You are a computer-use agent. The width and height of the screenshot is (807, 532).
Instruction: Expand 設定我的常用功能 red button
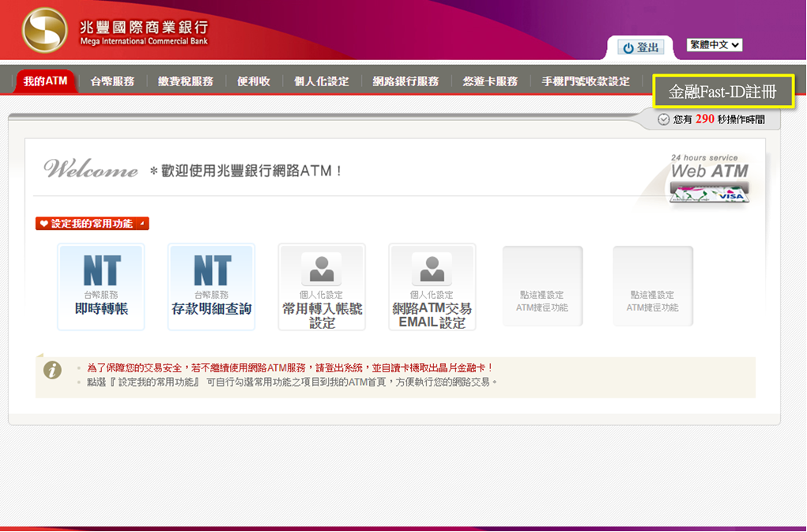click(92, 224)
